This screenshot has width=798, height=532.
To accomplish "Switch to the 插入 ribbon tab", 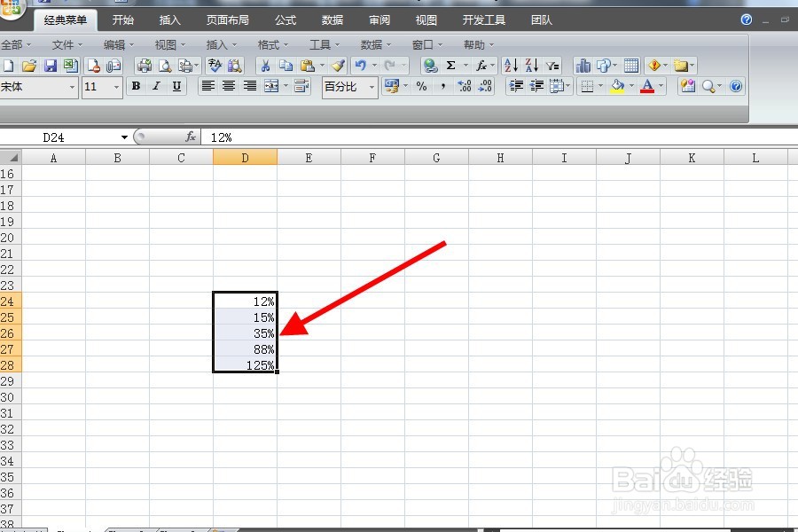I will pyautogui.click(x=169, y=20).
